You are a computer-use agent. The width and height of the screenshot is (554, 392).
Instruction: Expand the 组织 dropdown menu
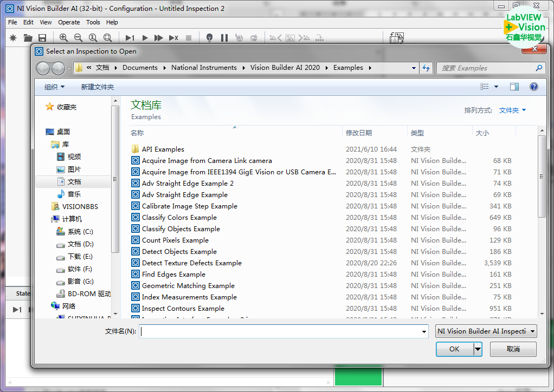(x=54, y=87)
